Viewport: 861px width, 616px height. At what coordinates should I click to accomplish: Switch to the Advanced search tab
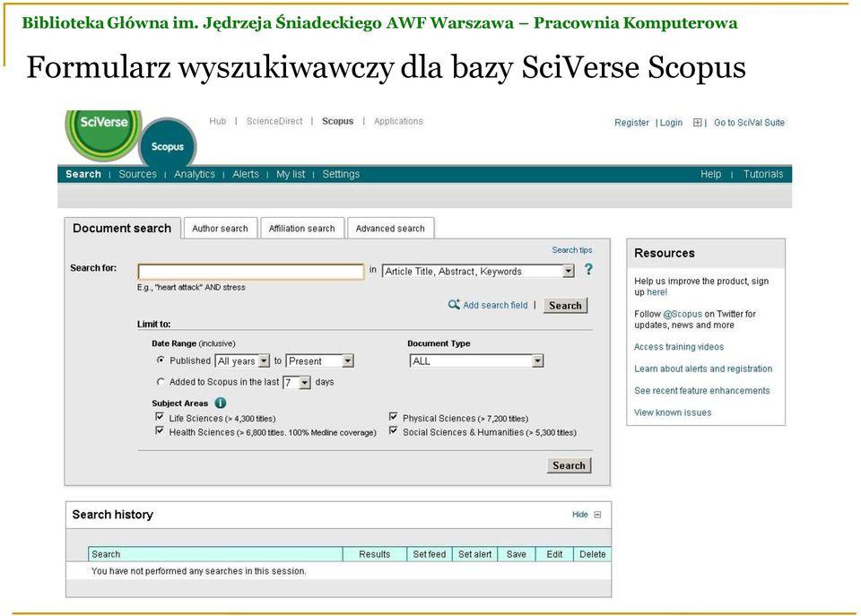click(x=390, y=229)
